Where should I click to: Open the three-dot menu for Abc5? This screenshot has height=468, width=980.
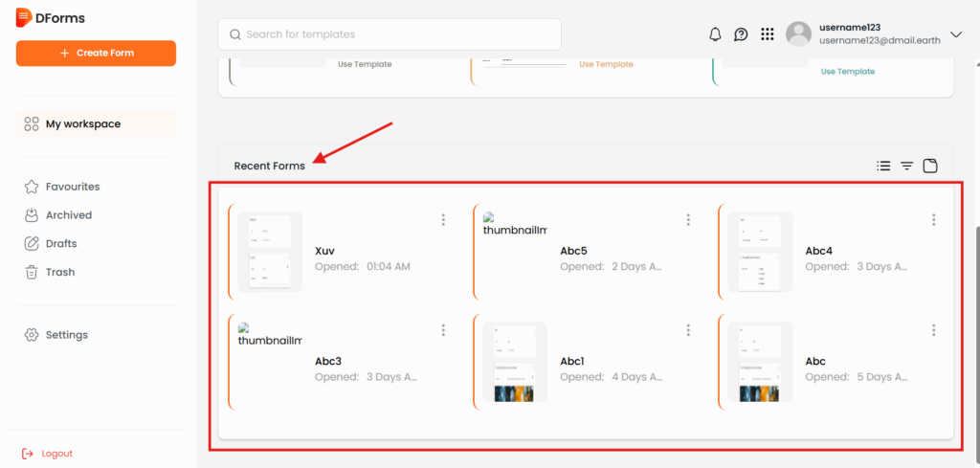[x=688, y=220]
